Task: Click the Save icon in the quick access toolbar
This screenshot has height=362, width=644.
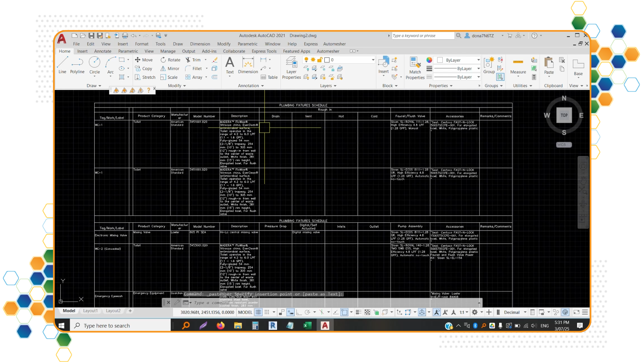Action: pos(91,36)
